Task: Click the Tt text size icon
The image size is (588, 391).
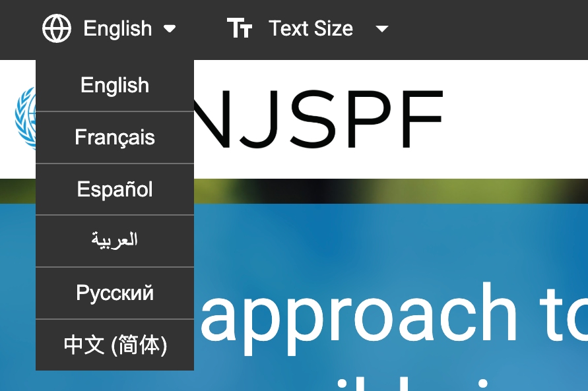Action: click(239, 28)
